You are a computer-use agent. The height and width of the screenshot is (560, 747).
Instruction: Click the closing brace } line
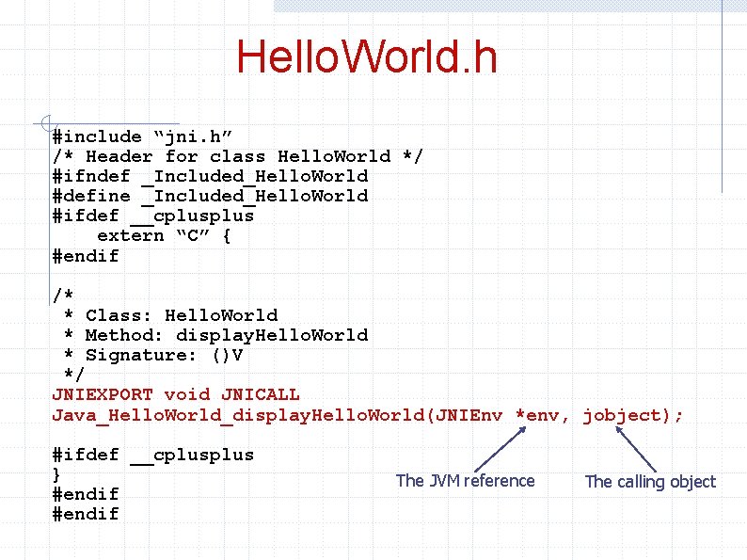(56, 474)
